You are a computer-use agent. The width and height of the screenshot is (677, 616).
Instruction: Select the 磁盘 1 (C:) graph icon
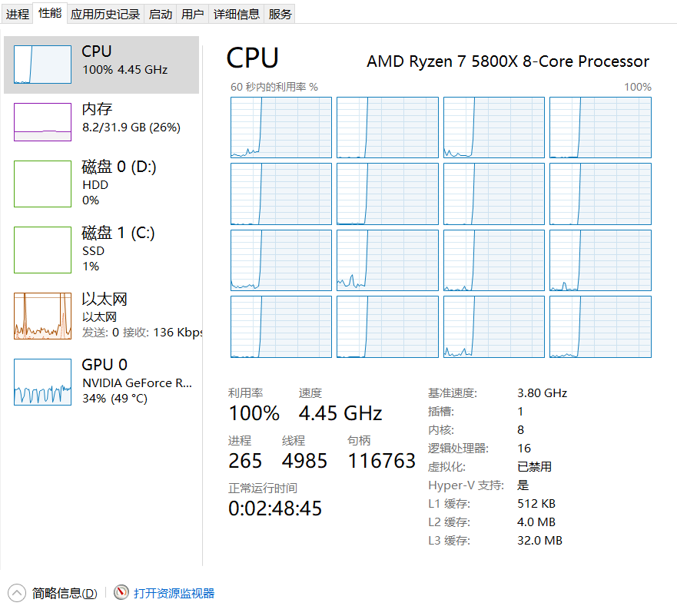tap(42, 250)
